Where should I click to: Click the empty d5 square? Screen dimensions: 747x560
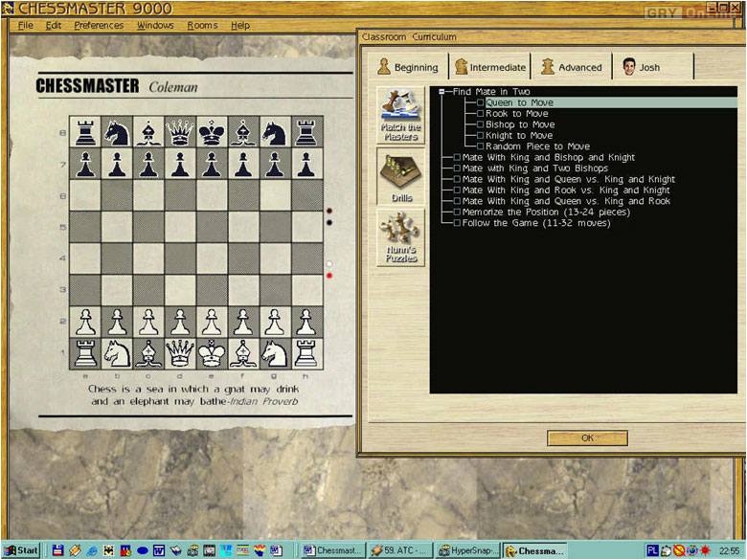(180, 227)
